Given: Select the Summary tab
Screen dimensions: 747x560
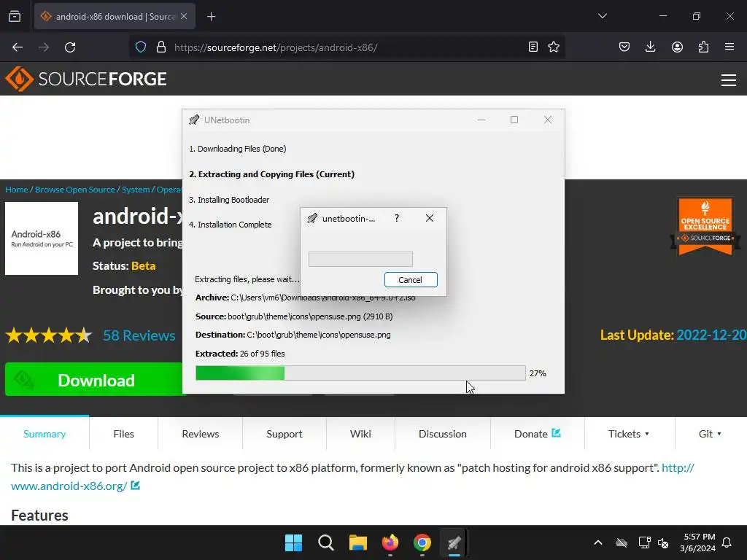Looking at the screenshot, I should 44,434.
